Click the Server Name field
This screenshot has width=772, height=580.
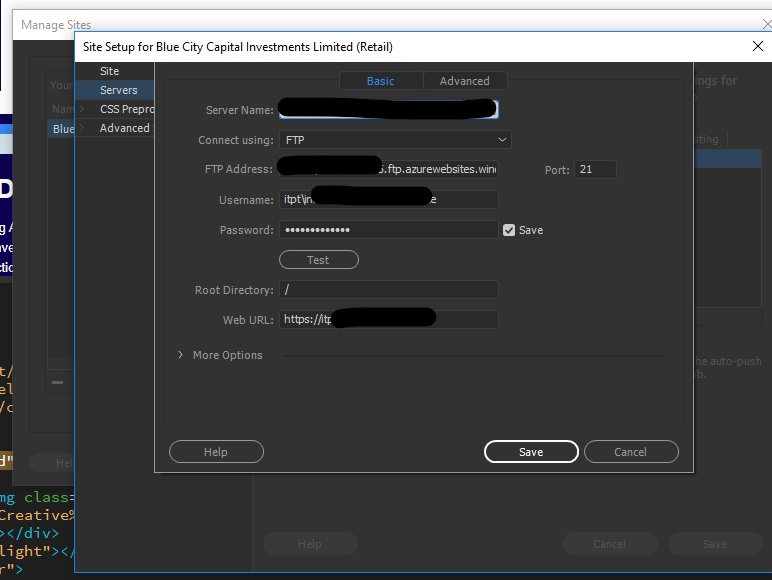tap(388, 109)
